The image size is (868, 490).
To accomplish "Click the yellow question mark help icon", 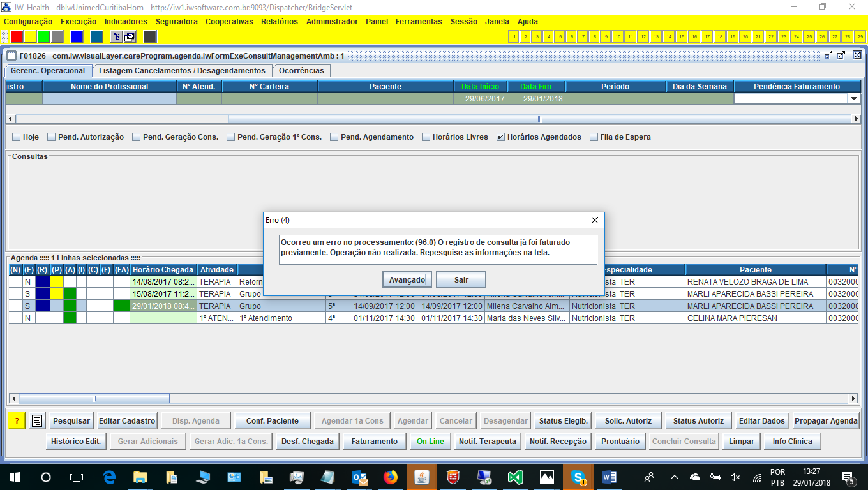I will 17,421.
